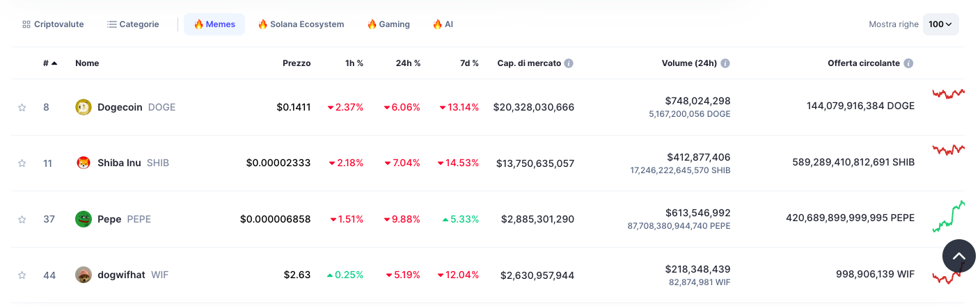Select the Solana Ecosystem filter
Image resolution: width=980 pixels, height=306 pixels.
(x=301, y=24)
